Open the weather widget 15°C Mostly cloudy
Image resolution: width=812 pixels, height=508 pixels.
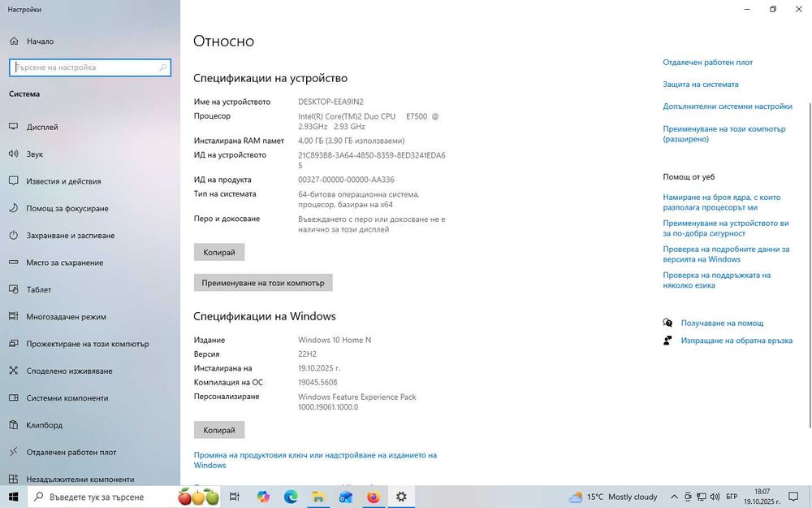pyautogui.click(x=613, y=497)
